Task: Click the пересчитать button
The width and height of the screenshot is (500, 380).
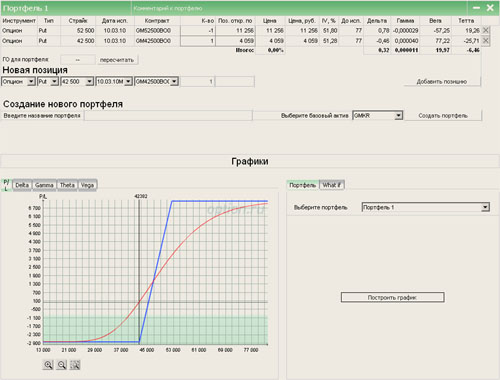Action: coord(117,60)
